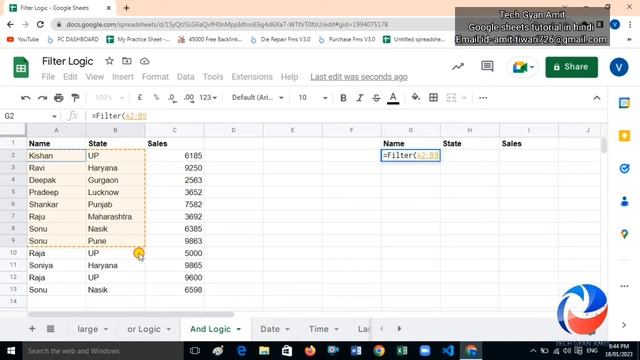Open the text color picker

393,98
